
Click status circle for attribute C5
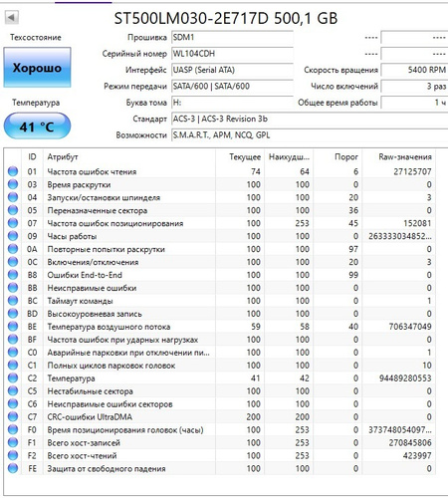coord(13,391)
